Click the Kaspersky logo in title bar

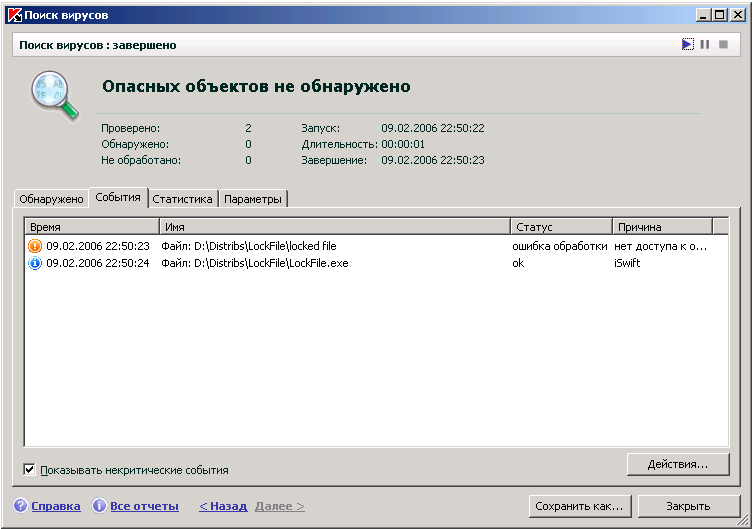coord(14,15)
